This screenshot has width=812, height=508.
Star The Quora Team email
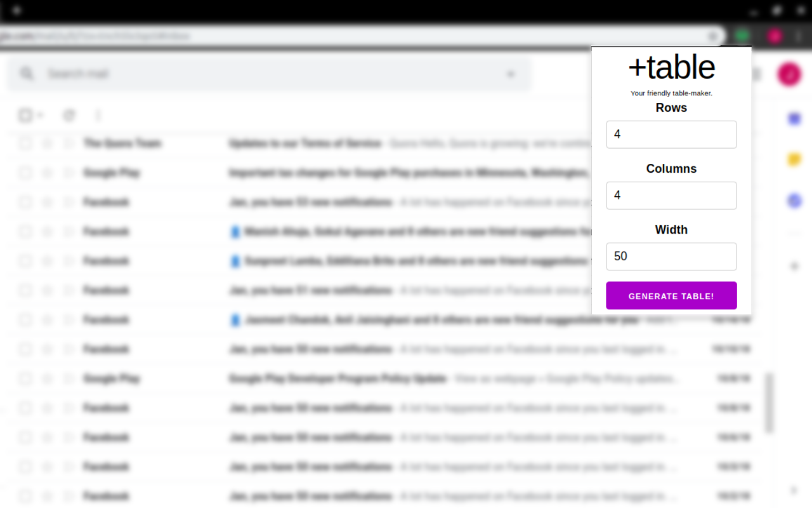(x=47, y=144)
